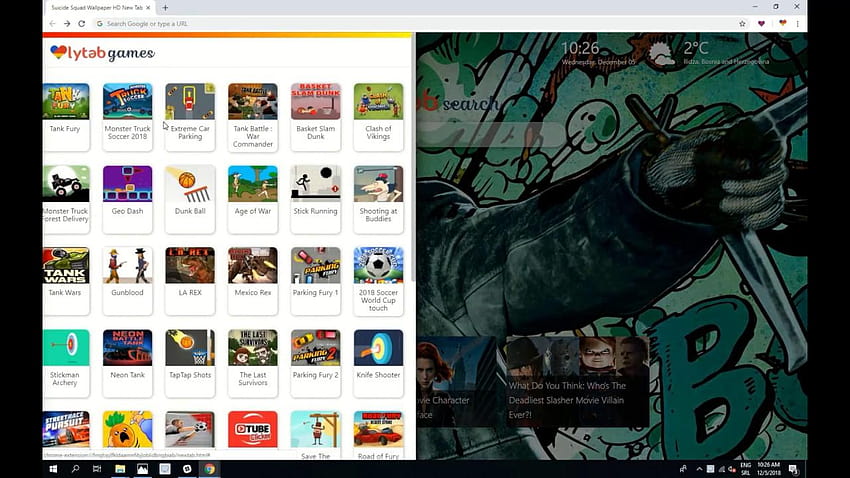Focus the Search Google or type a URL bar

[x=415, y=23]
